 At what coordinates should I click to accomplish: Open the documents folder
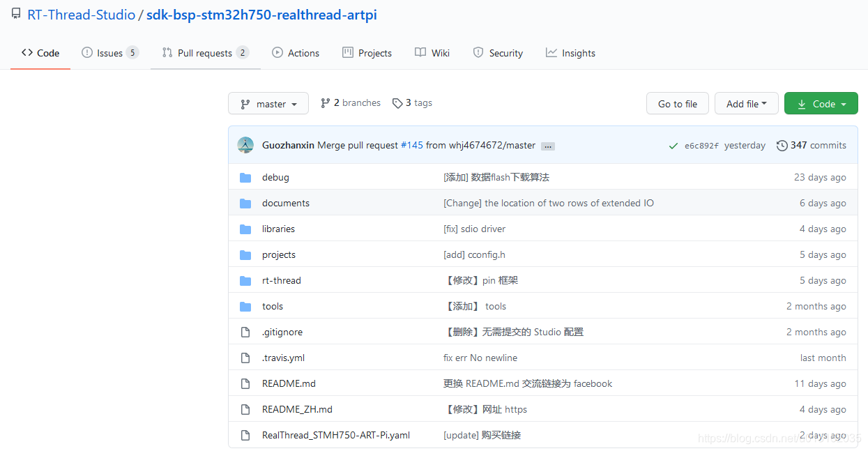(x=286, y=204)
